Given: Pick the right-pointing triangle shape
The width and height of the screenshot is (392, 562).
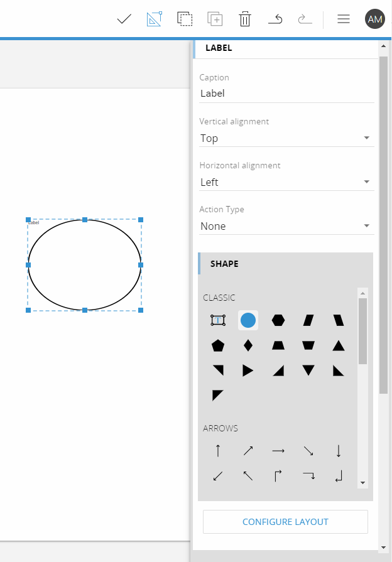Looking at the screenshot, I should (248, 370).
